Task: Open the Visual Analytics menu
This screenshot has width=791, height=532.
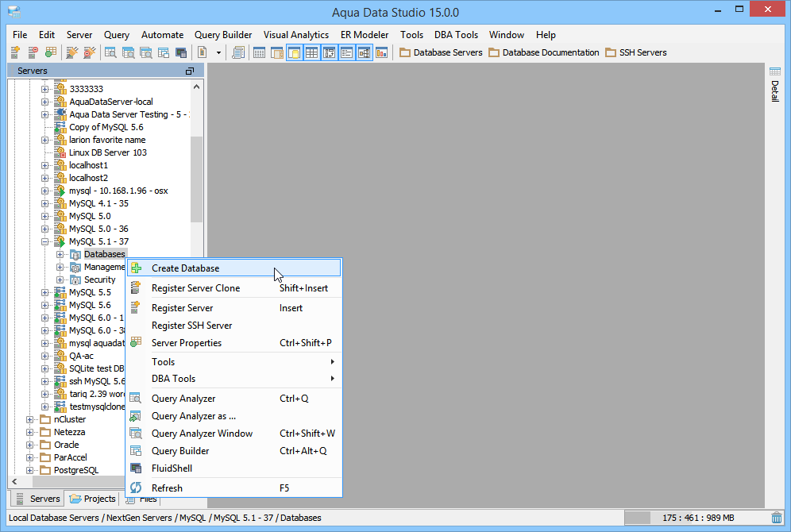Action: [x=295, y=35]
